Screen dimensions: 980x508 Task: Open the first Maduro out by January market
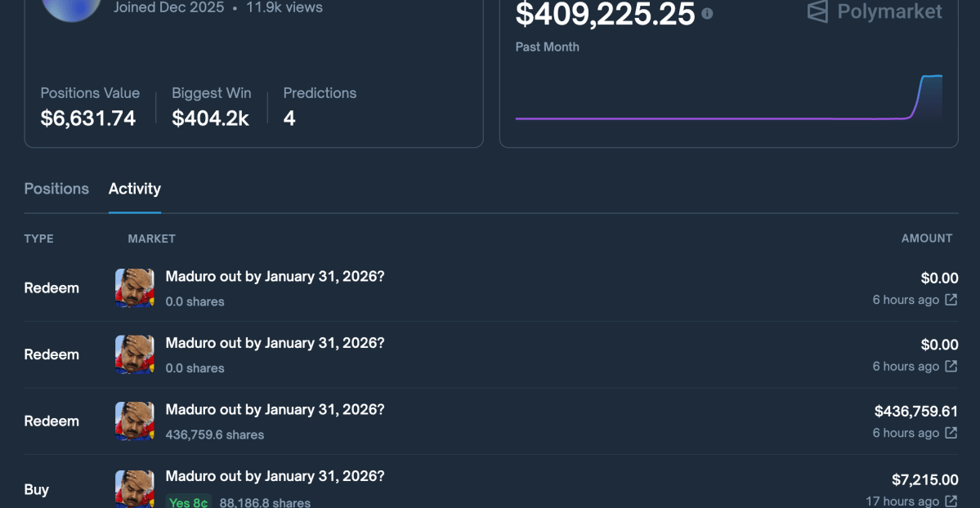click(275, 276)
